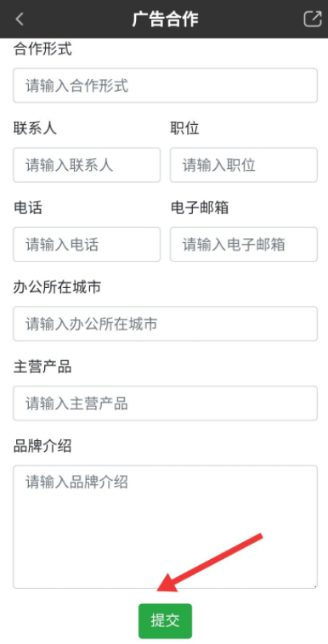Screen dimensions: 328x644
Task: Tap the 办公所在城市 label
Action: click(57, 287)
